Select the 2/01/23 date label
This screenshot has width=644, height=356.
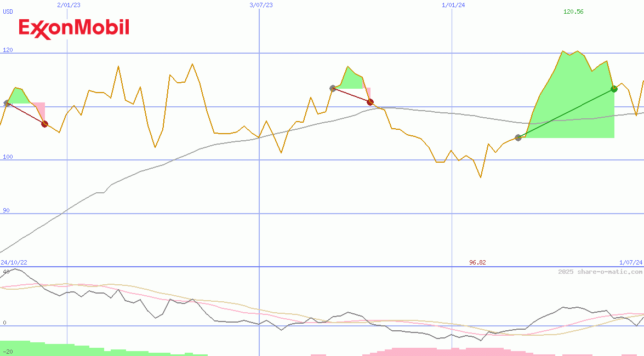coord(69,5)
